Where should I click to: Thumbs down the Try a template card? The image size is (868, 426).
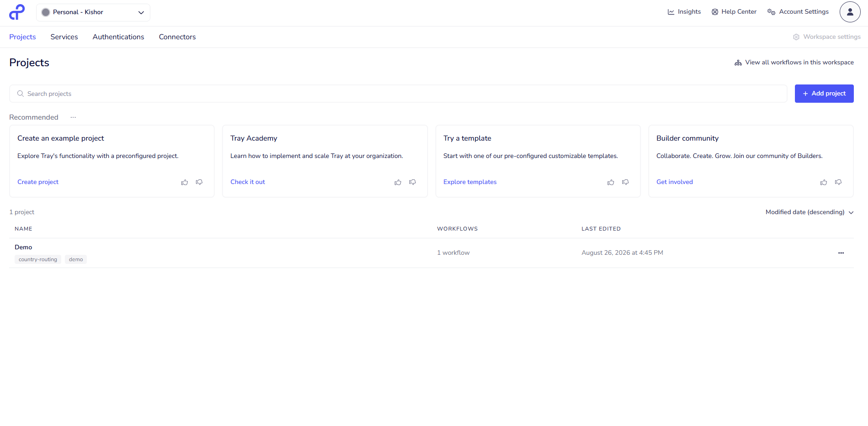pyautogui.click(x=625, y=182)
